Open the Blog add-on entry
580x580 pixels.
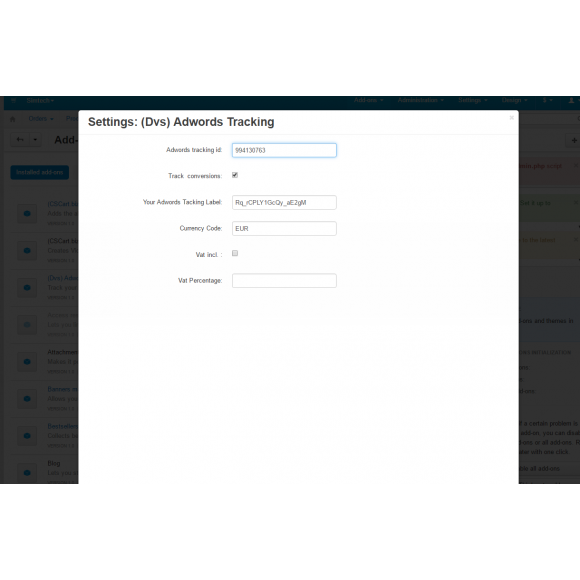point(54,463)
